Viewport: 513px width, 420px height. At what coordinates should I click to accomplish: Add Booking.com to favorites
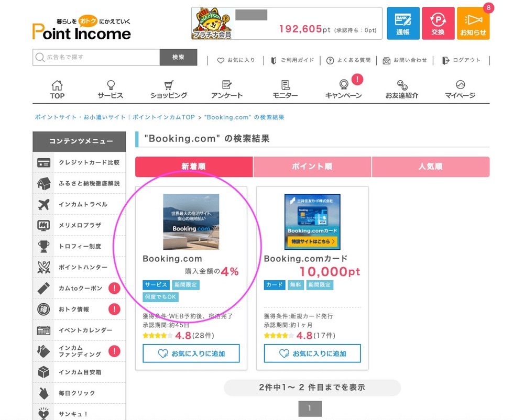click(x=191, y=353)
